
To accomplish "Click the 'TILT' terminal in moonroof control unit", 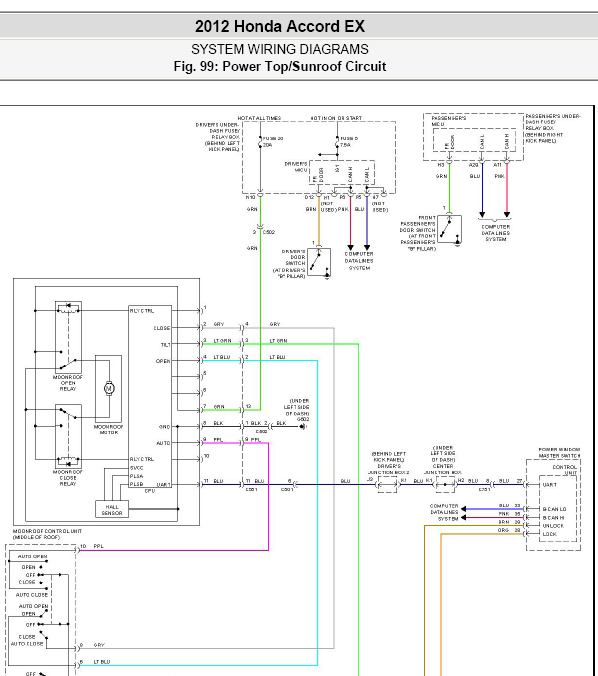I will click(166, 344).
